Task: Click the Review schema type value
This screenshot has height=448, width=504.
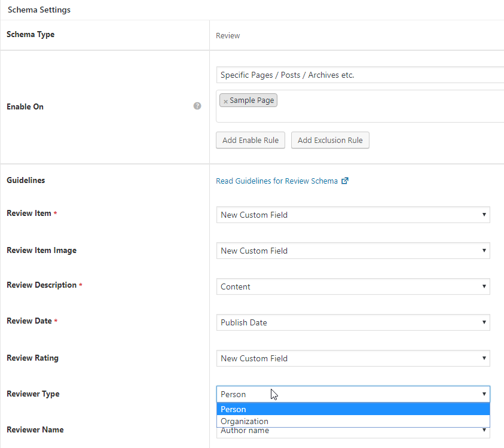Action: (x=228, y=35)
